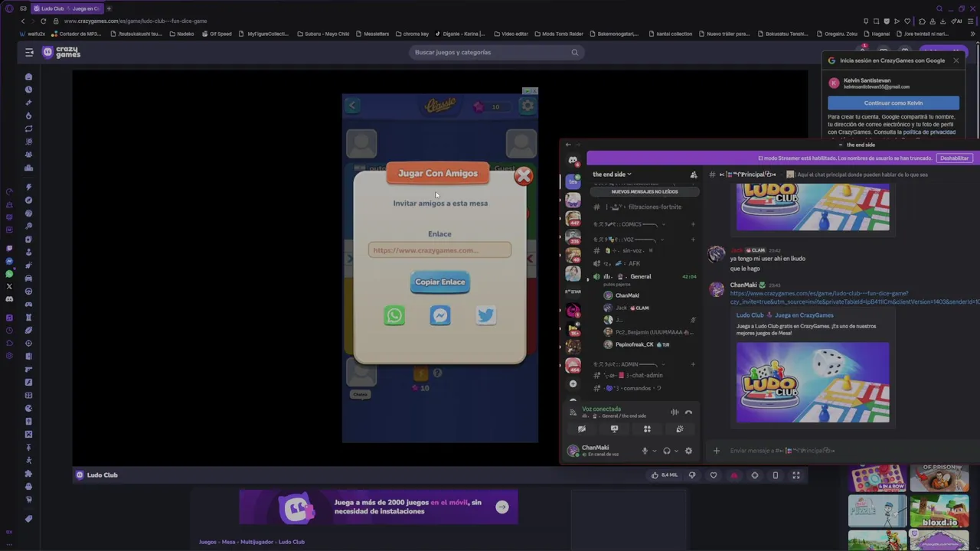Disconnect from voice call in Discord
980x551 pixels.
688,412
